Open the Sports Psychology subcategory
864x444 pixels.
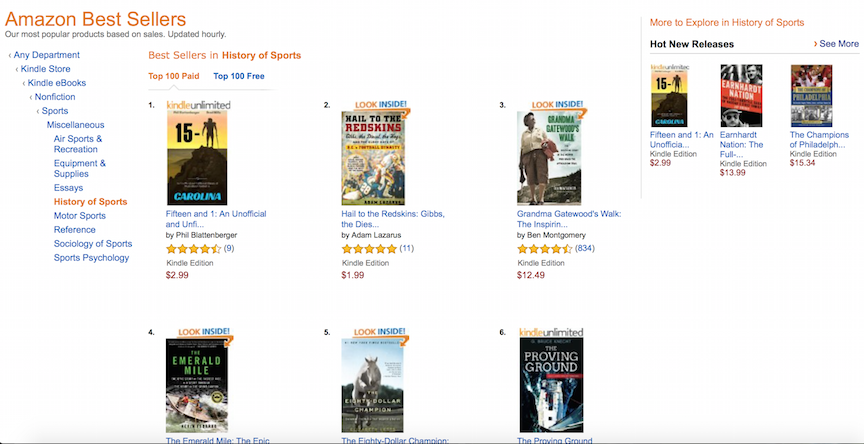pos(91,258)
